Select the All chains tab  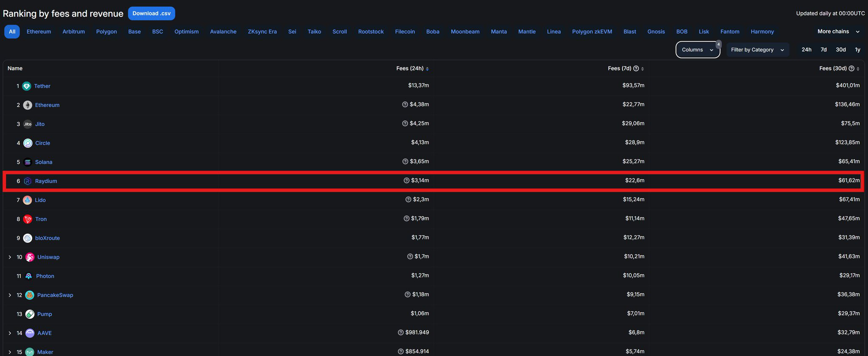click(x=12, y=31)
